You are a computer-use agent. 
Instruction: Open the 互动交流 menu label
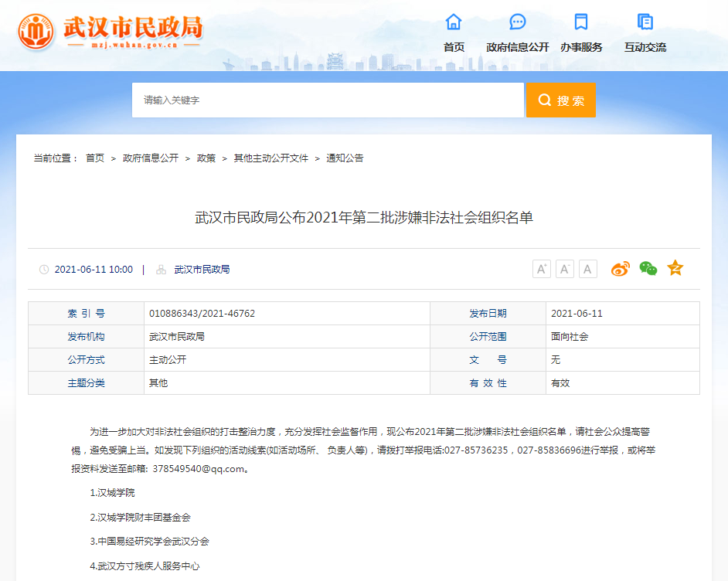coord(645,47)
